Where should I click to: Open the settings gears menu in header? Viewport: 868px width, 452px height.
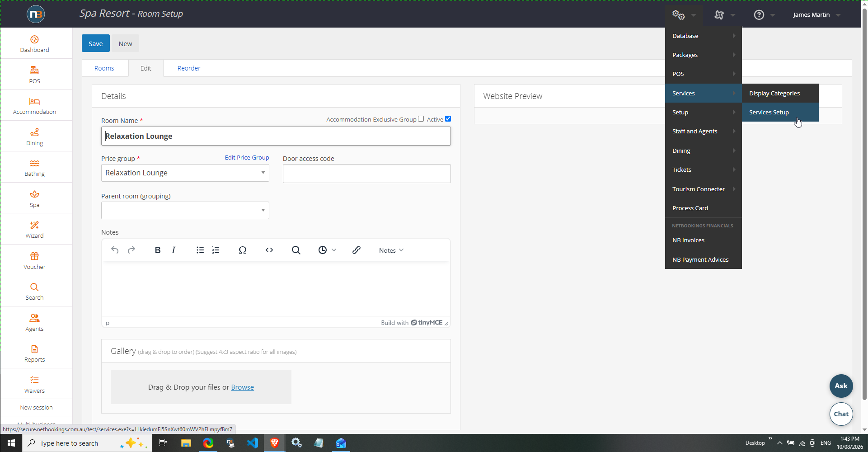click(679, 15)
